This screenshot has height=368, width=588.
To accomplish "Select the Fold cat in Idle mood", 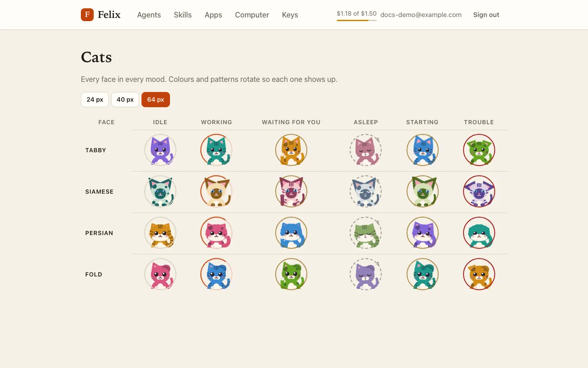I will tap(160, 274).
